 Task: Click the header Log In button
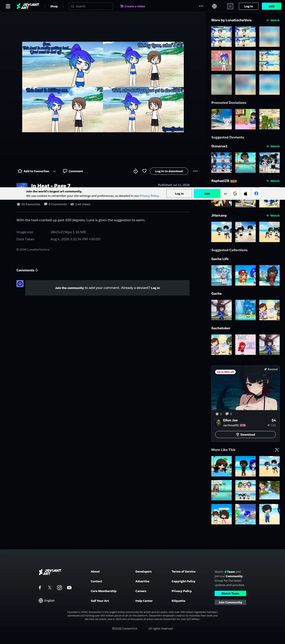pyautogui.click(x=249, y=6)
